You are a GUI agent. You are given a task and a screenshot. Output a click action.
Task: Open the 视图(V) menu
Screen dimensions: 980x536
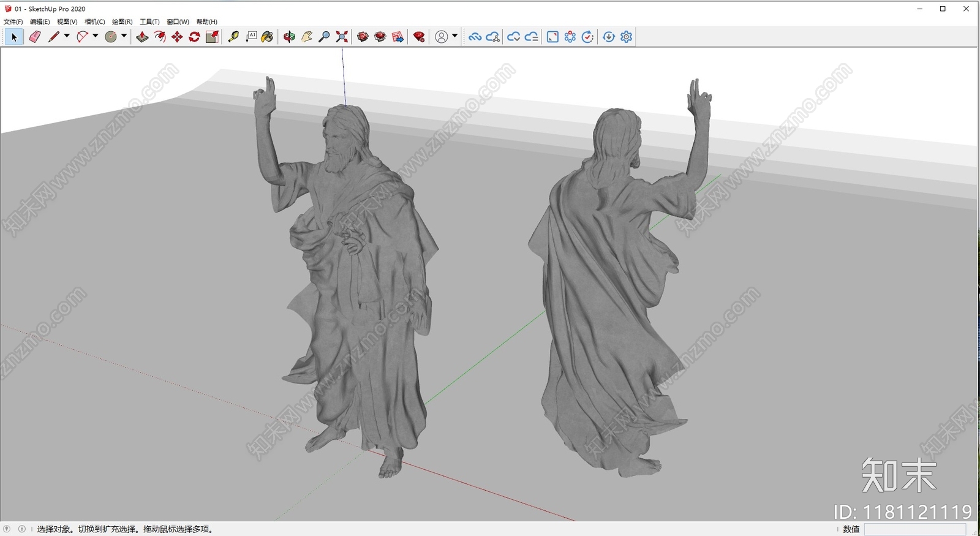point(67,21)
